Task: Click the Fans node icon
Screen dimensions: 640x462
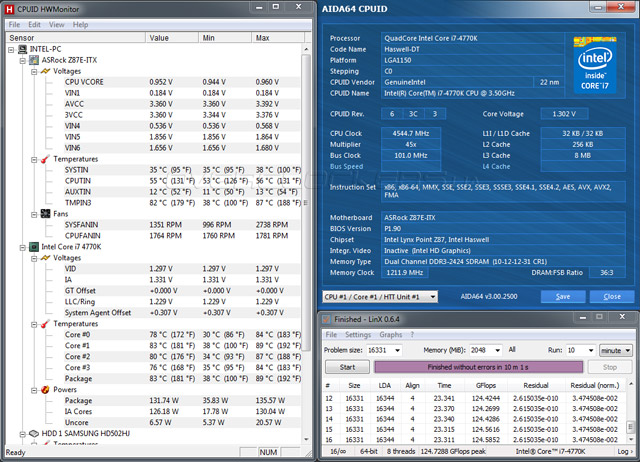Action: click(45, 213)
